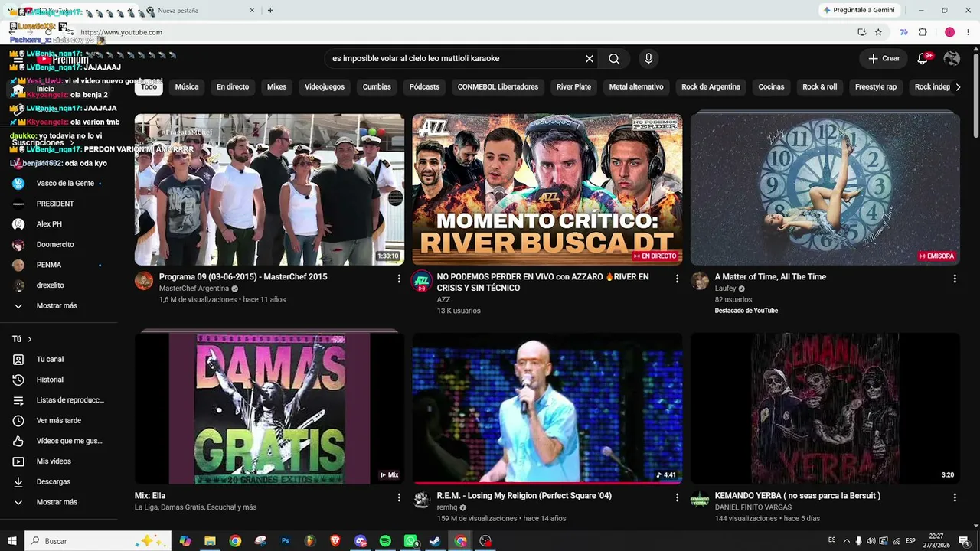Open the Damas Gratis mix thumbnail
The height and width of the screenshot is (551, 980).
point(269,408)
